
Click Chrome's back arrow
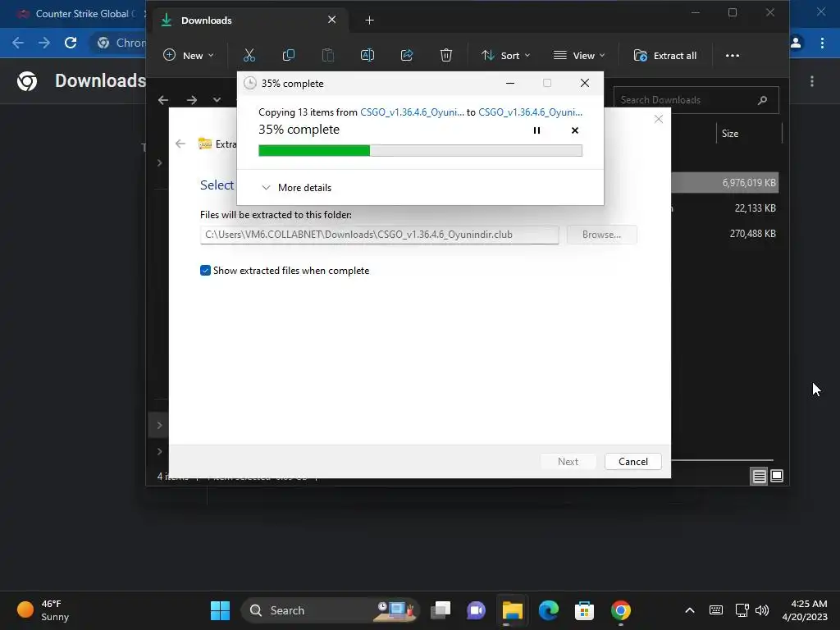[18, 43]
